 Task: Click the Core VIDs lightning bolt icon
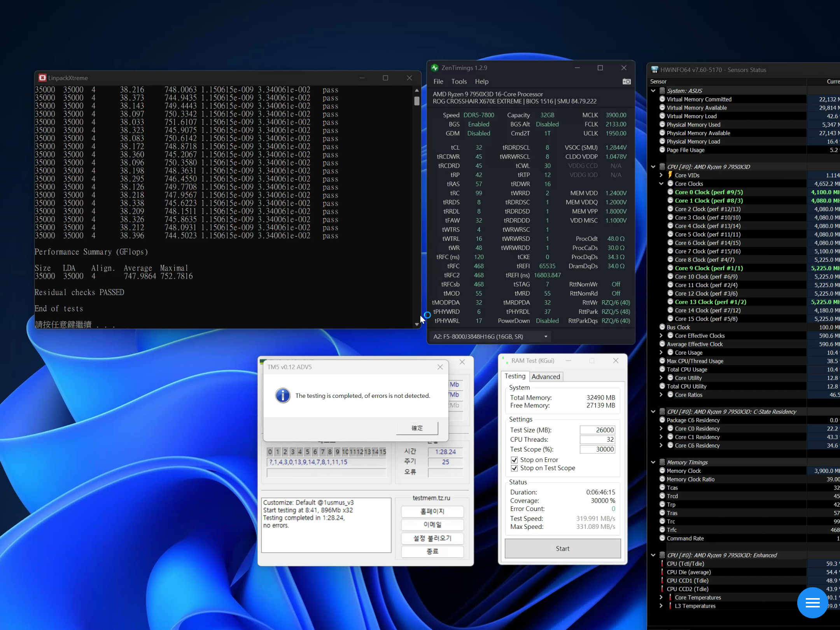coord(670,175)
